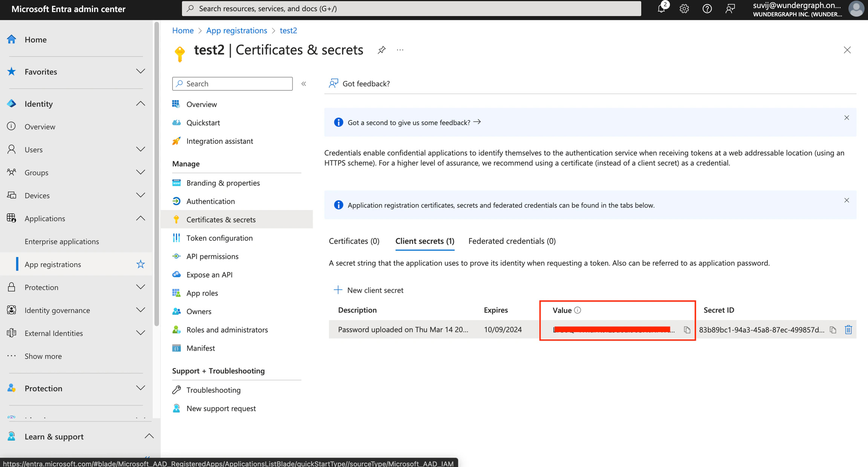Open the help menu icon

tap(707, 8)
